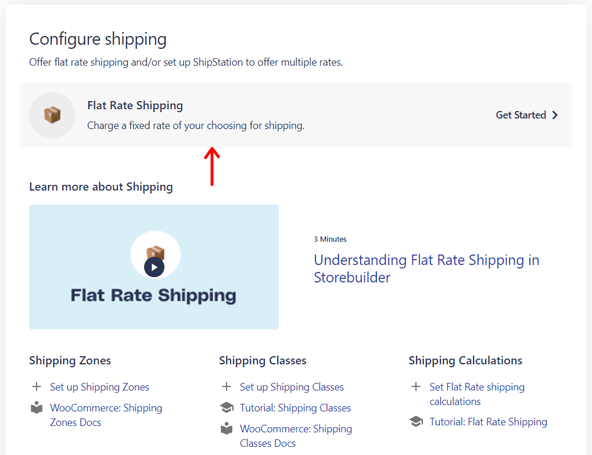Play the Flat Rate Shipping video

(154, 267)
